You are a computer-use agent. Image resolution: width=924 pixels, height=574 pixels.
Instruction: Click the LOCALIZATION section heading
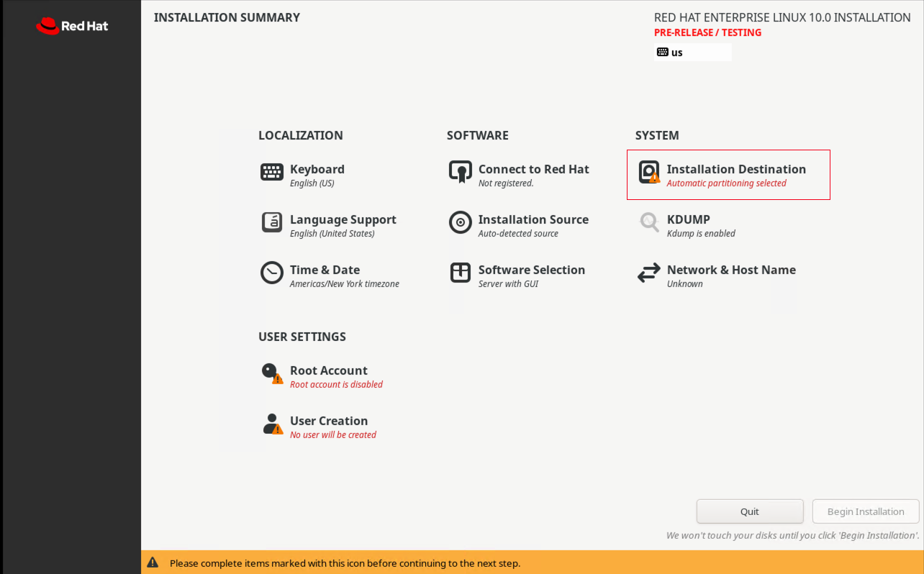(x=301, y=135)
